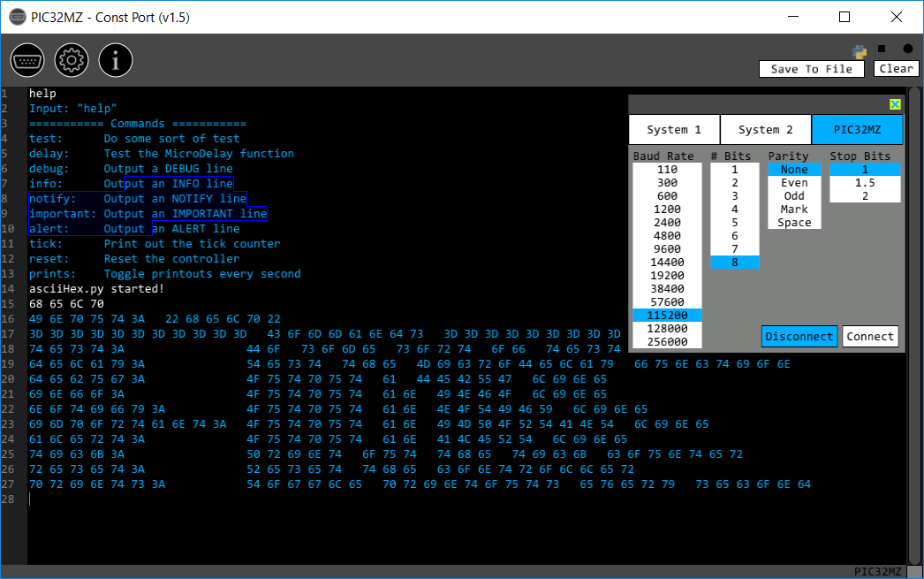Set number of bits to 2
The image size is (924, 579).
pos(735,183)
